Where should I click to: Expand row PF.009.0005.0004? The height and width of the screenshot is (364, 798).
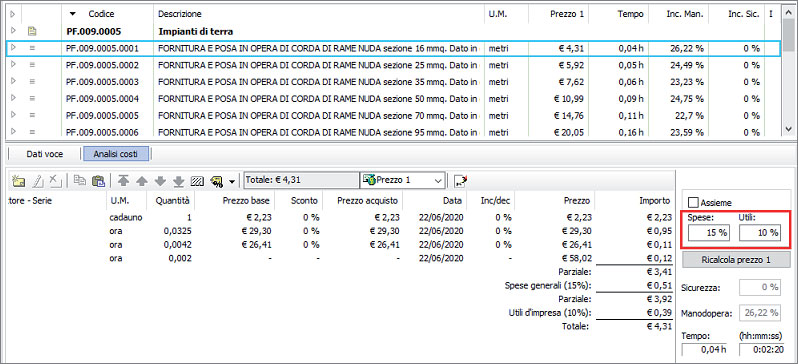click(x=13, y=98)
